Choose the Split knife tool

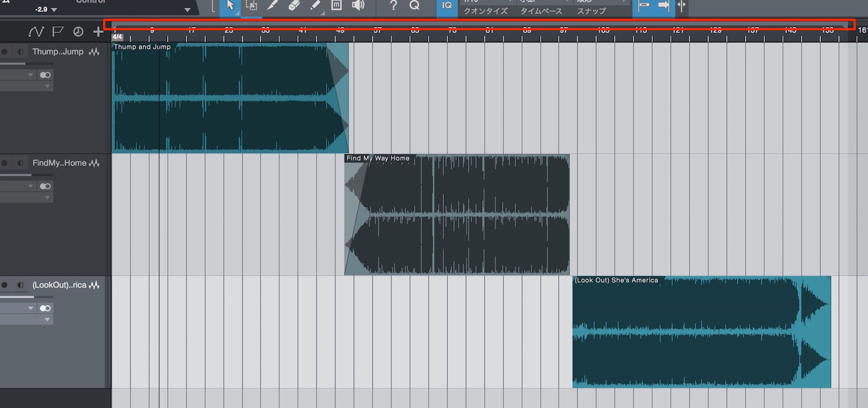(x=272, y=6)
